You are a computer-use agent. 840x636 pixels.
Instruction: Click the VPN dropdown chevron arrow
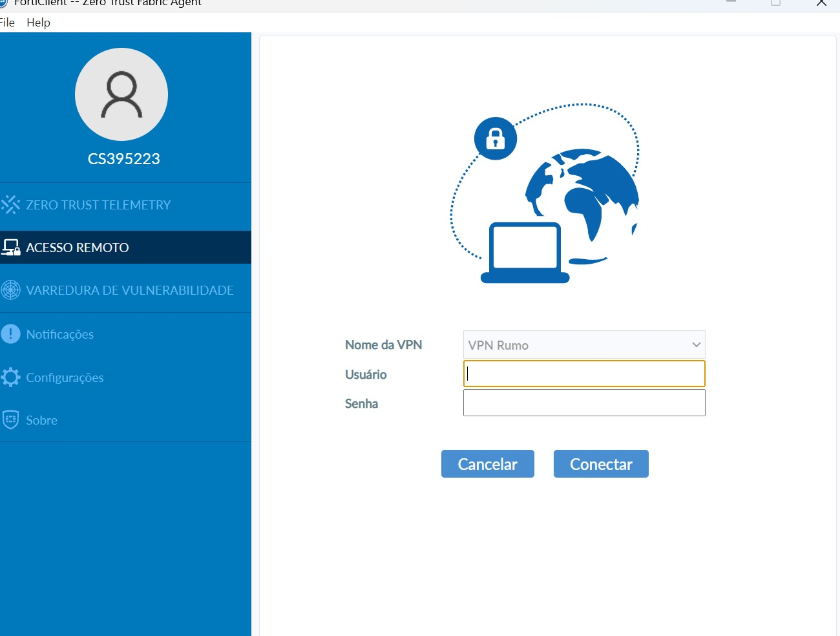click(696, 345)
